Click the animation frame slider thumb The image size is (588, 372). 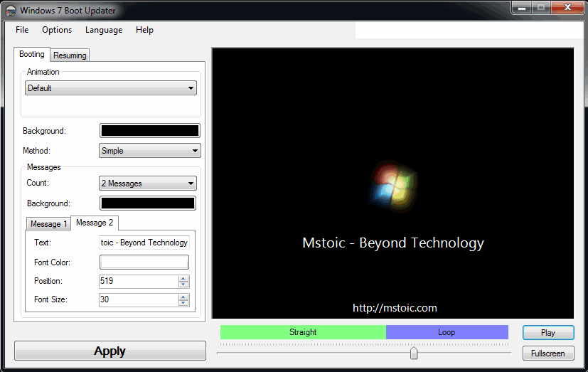click(414, 353)
